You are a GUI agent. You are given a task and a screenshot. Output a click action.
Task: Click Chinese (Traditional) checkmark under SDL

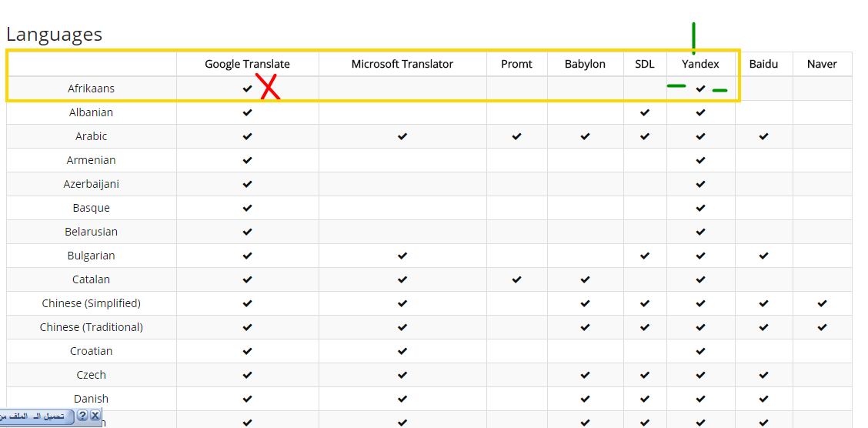pyautogui.click(x=644, y=327)
